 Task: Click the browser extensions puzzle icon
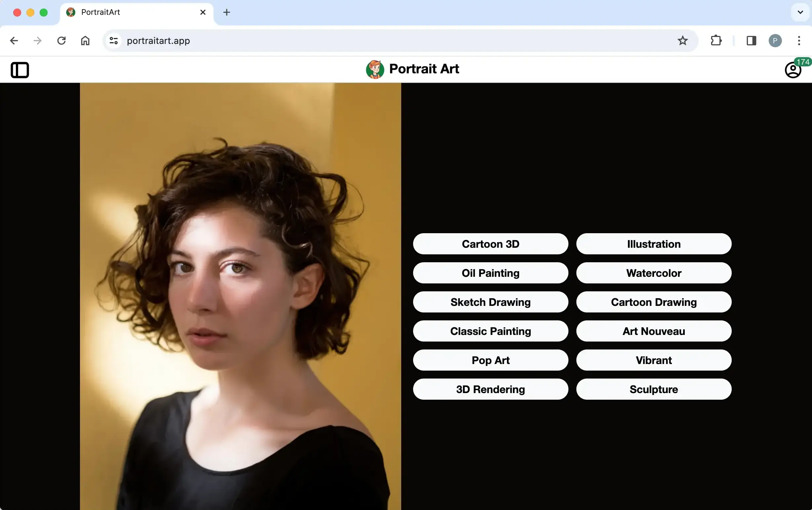(x=715, y=41)
